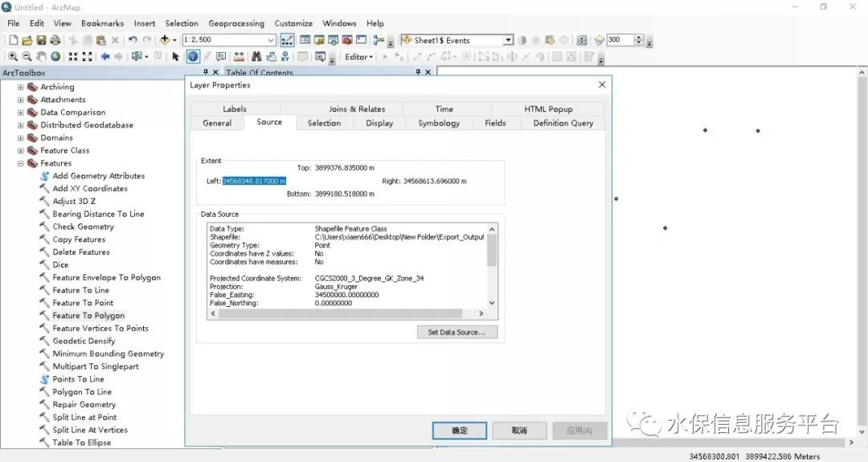Print the current map
Viewport: 868px width, 462px height.
(55, 40)
